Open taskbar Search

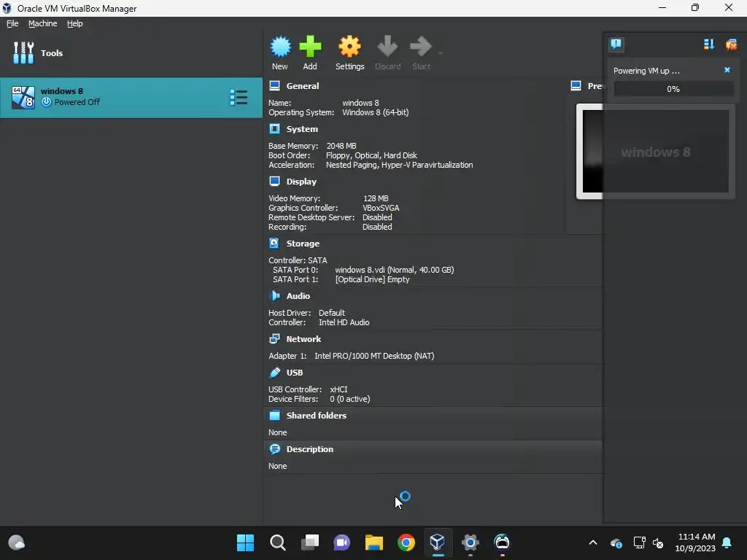tap(278, 542)
